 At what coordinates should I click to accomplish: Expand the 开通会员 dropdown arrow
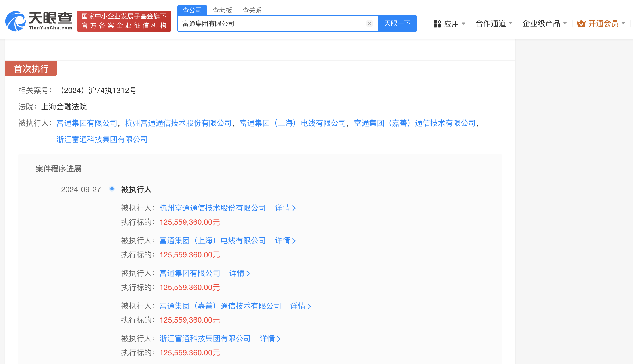(x=623, y=23)
